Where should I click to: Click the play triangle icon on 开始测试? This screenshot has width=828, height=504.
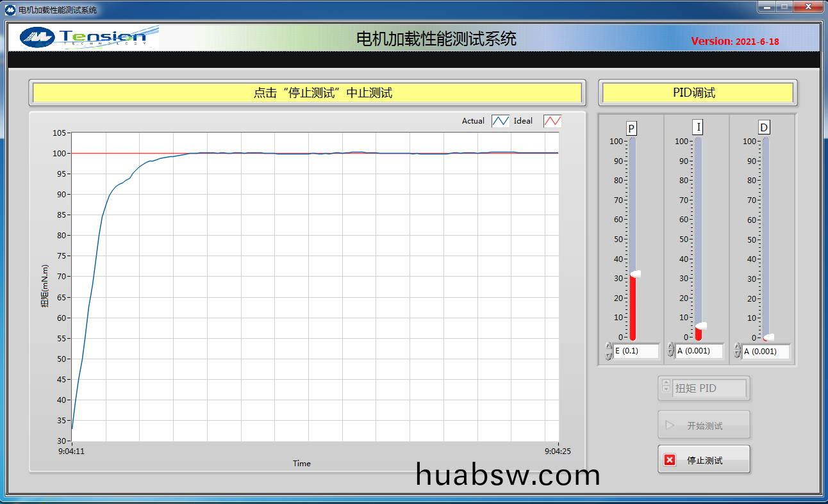click(x=670, y=425)
